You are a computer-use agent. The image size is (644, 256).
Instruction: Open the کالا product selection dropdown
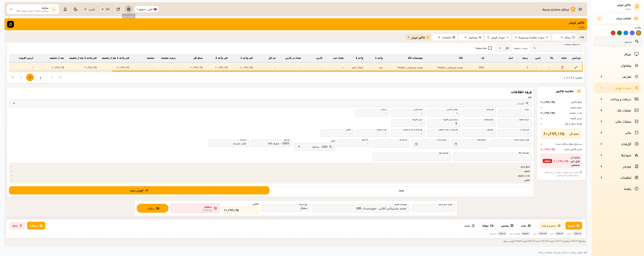coord(270,103)
